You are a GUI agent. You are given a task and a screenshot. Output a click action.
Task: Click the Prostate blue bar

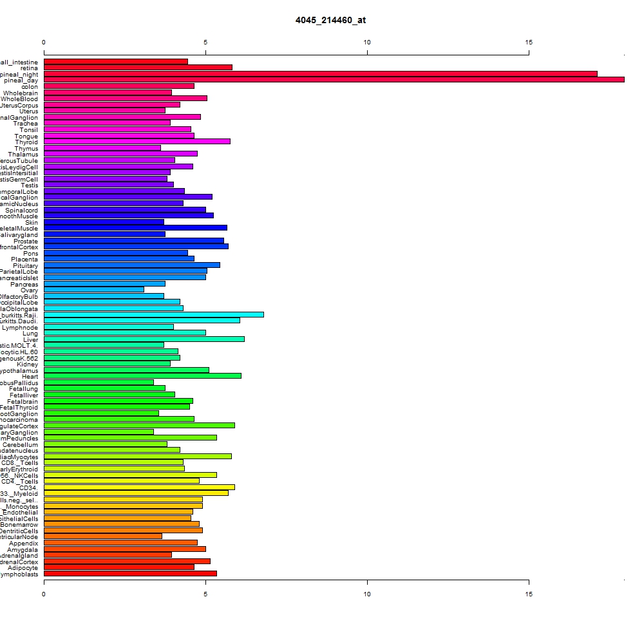(134, 241)
